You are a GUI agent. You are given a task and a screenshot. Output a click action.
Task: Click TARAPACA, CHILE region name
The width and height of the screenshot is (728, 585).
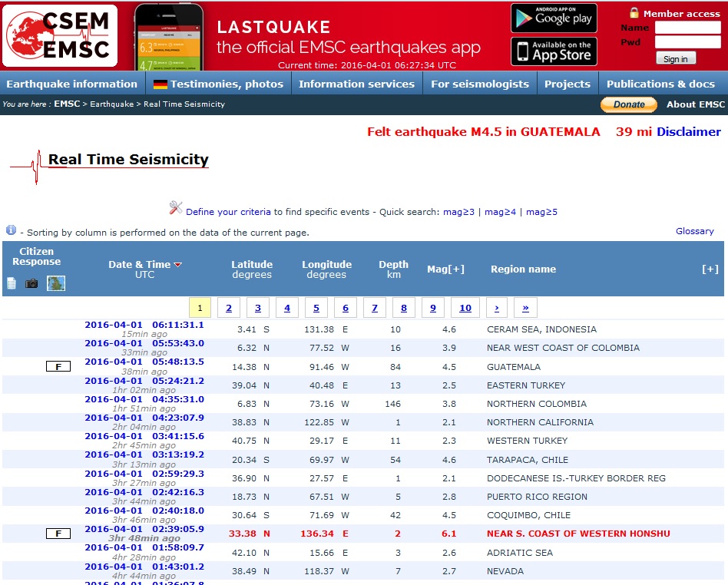(x=528, y=460)
